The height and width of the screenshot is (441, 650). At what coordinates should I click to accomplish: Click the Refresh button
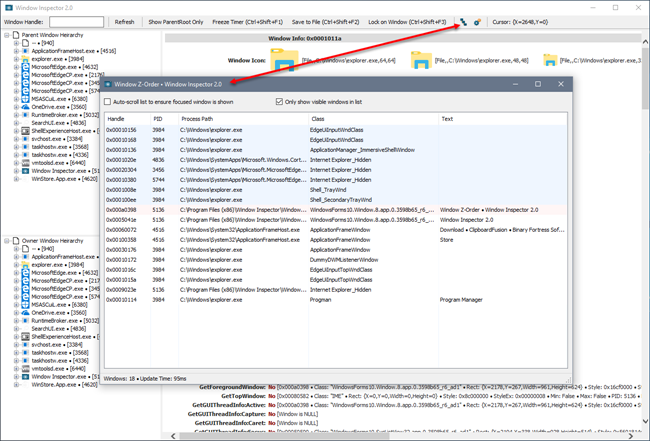pyautogui.click(x=124, y=21)
